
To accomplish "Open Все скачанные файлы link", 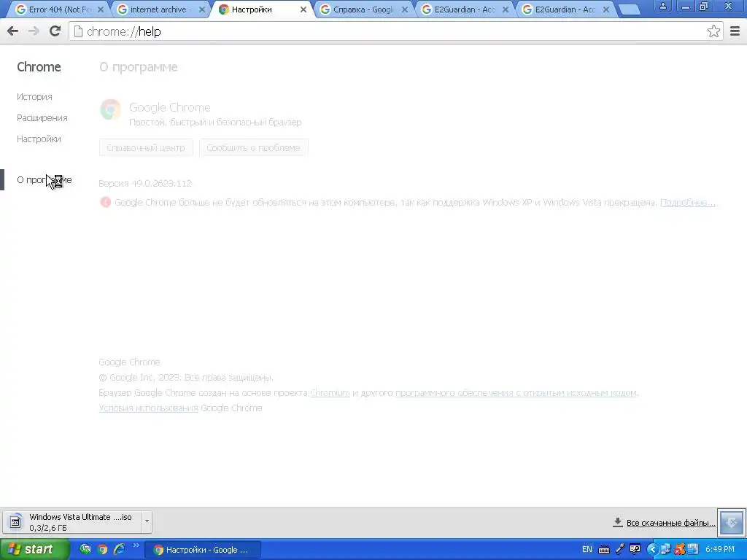I will [x=671, y=523].
